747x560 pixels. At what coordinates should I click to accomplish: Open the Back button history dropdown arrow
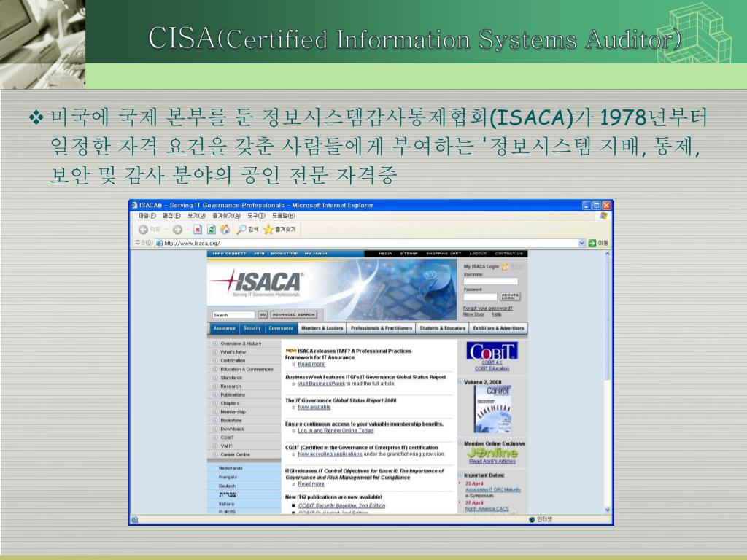[x=166, y=230]
